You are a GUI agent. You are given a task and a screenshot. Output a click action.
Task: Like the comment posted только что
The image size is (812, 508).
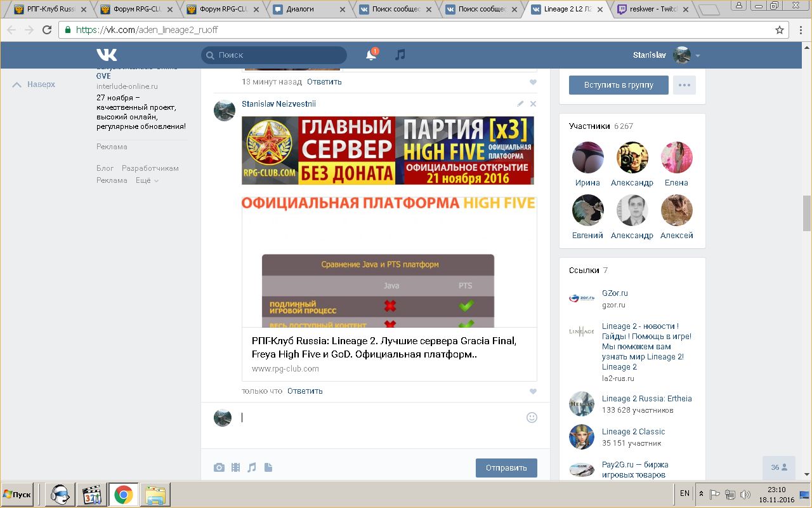pos(533,391)
